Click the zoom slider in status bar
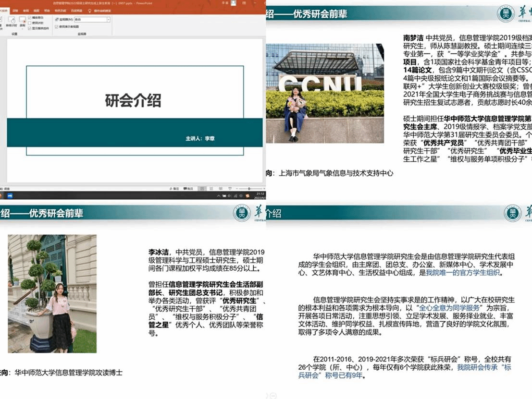The width and height of the screenshot is (532, 399). tap(248, 189)
